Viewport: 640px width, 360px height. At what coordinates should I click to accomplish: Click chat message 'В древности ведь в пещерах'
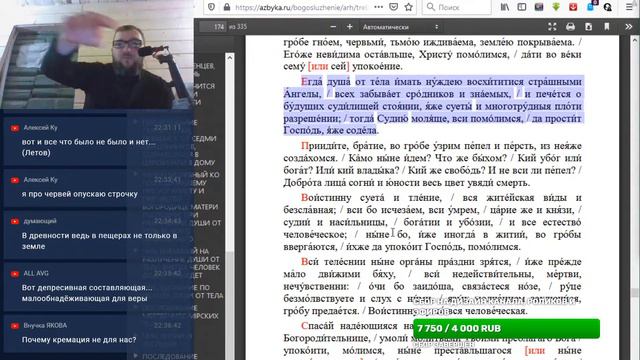(x=100, y=241)
